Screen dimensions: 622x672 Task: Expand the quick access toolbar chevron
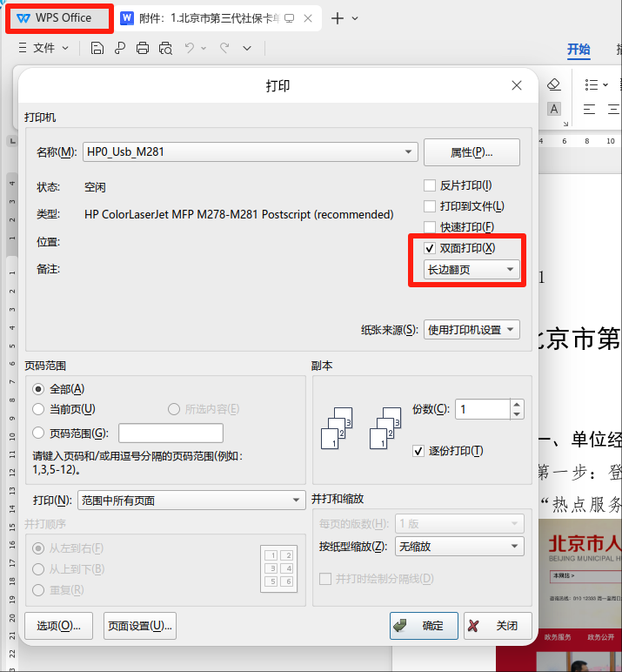coord(247,49)
